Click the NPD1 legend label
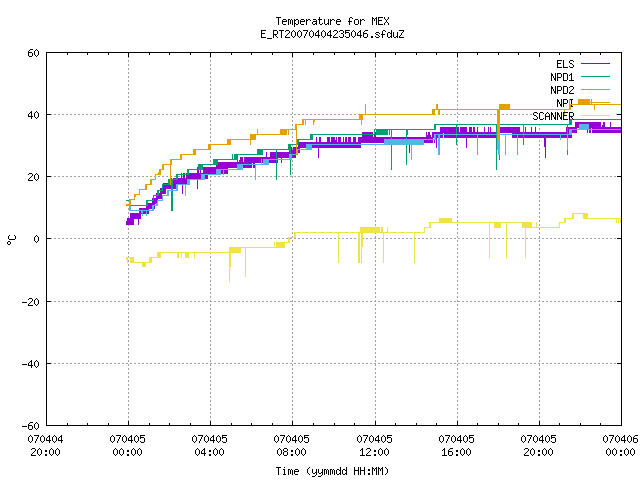 [x=562, y=77]
